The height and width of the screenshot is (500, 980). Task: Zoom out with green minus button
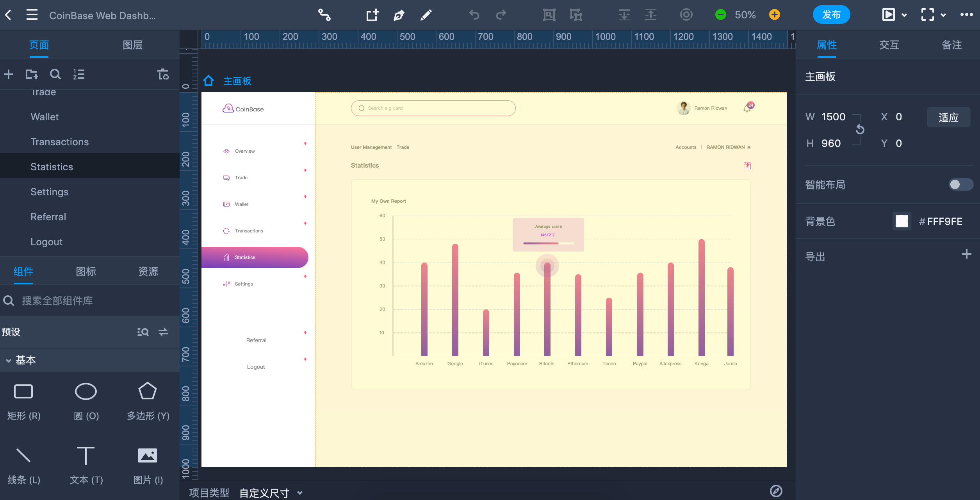720,15
